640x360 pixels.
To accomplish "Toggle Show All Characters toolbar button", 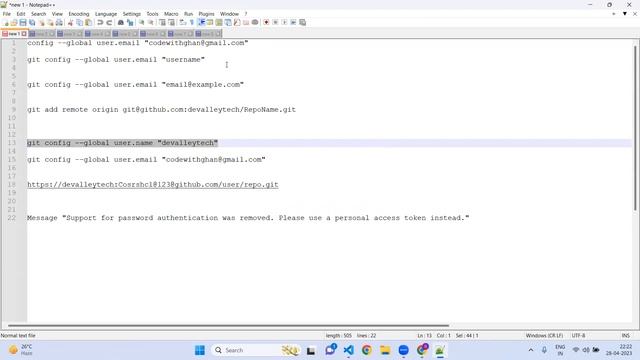I will [191, 22].
